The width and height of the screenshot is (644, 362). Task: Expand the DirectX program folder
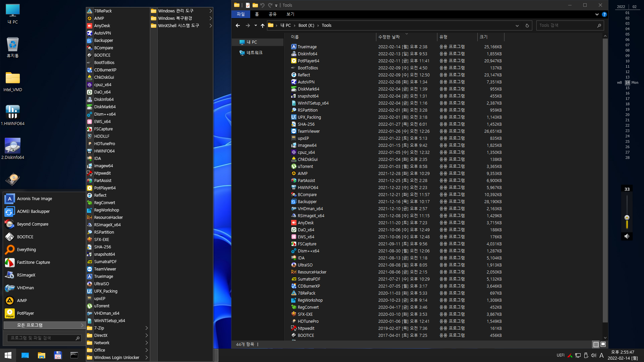pos(117,336)
